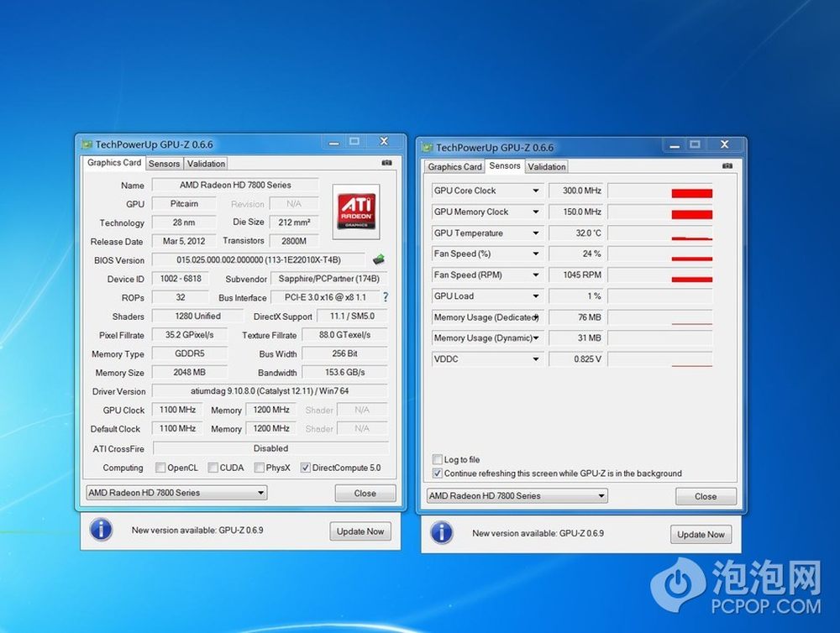Expand the GPU Temperature sensor dropdown

(x=535, y=233)
